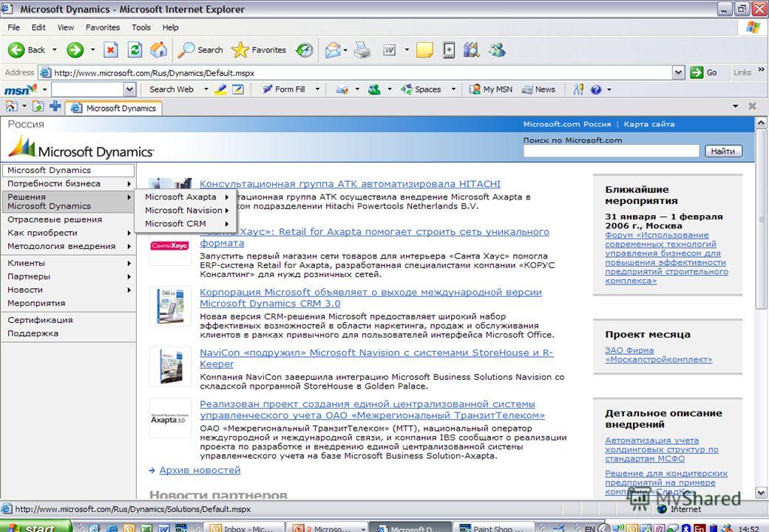
Task: Open the Help menu
Action: coord(170,27)
